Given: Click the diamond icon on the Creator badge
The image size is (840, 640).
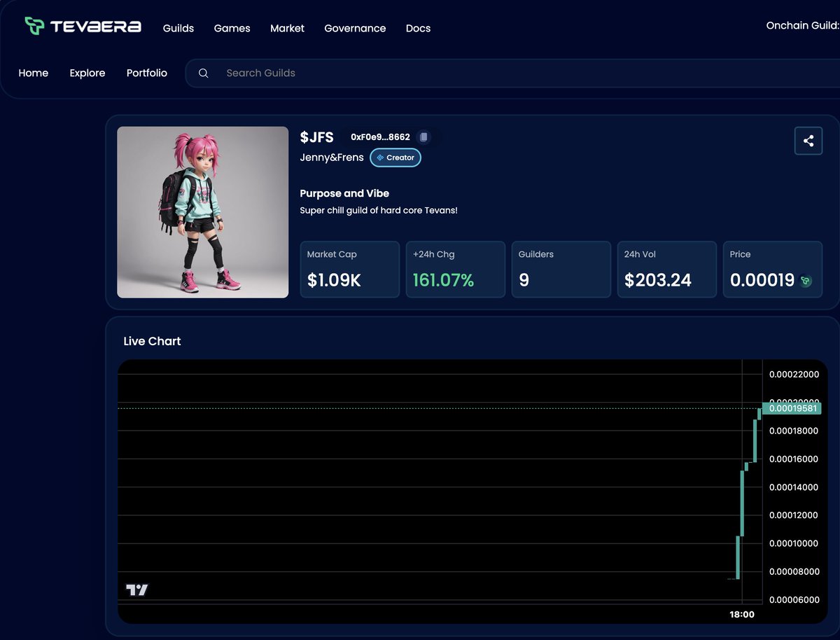Looking at the screenshot, I should click(x=379, y=158).
